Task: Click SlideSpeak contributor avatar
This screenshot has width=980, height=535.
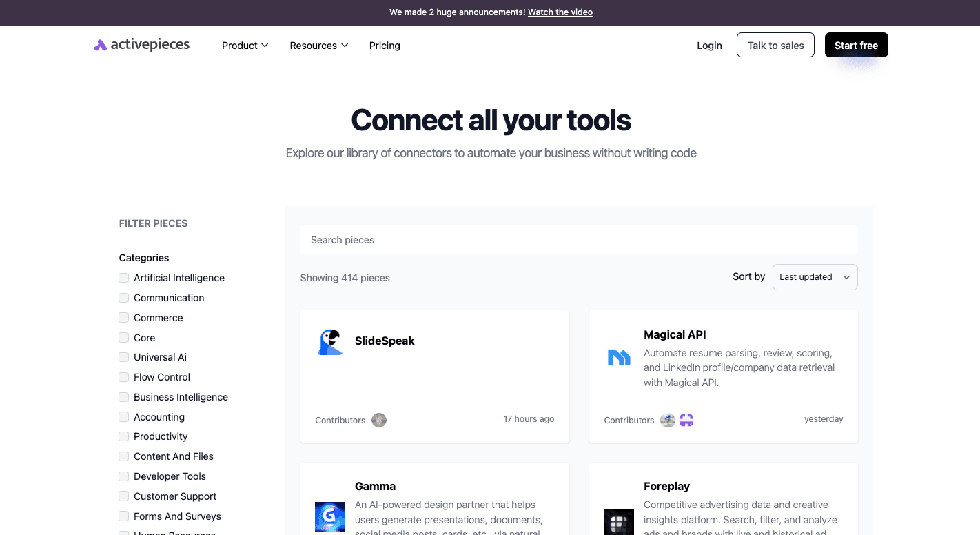Action: click(379, 420)
